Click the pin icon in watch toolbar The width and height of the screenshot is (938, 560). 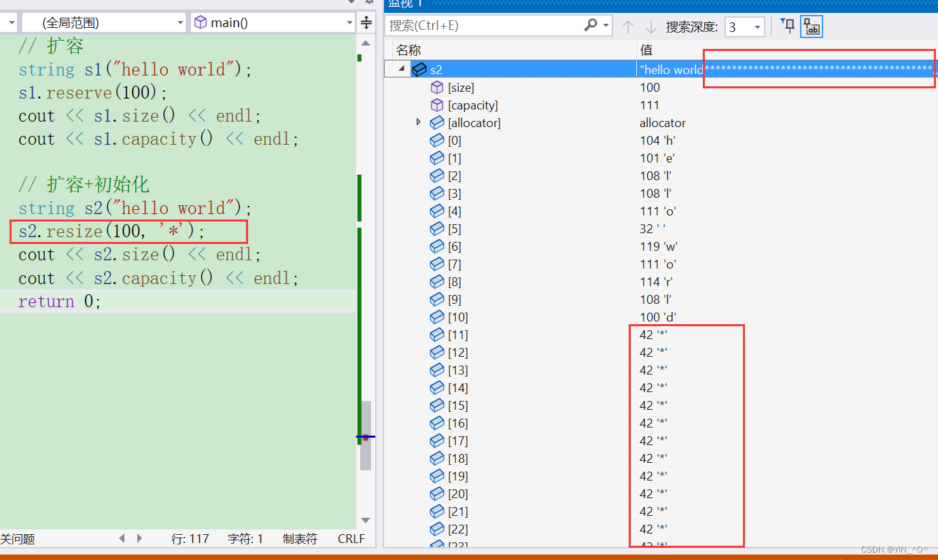[x=787, y=27]
